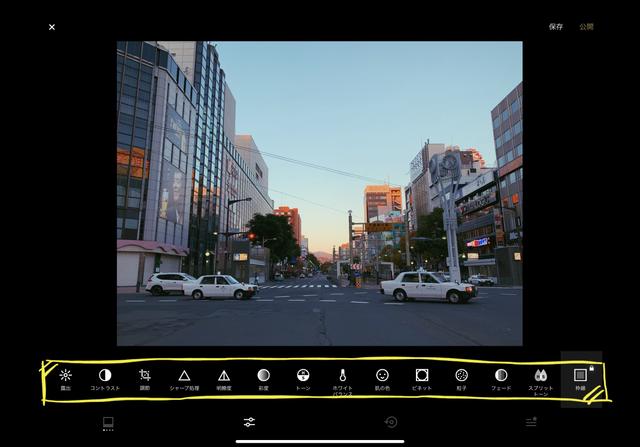640x447 pixels.
Task: Open the 肌の色 (Skin tone) tool
Action: tap(382, 380)
